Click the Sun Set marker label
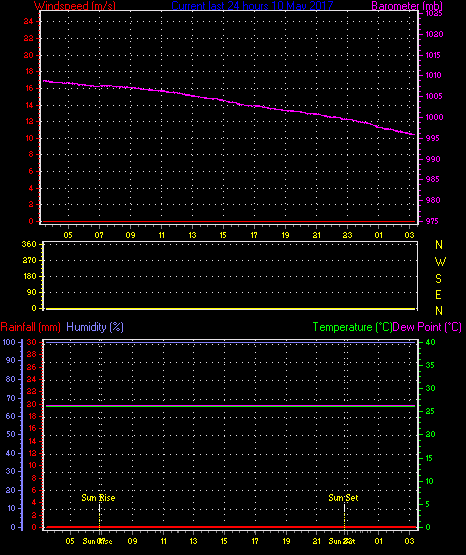Viewport: 466px width, 555px height. pyautogui.click(x=343, y=498)
